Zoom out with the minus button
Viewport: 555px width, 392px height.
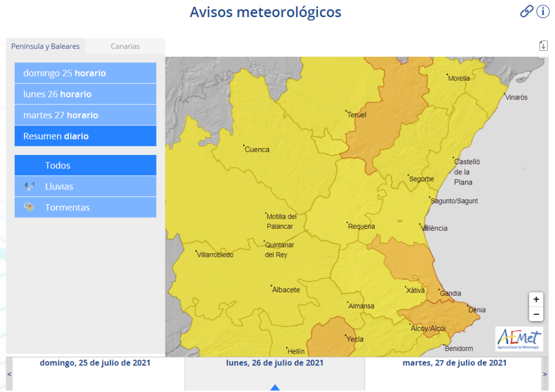(x=536, y=314)
